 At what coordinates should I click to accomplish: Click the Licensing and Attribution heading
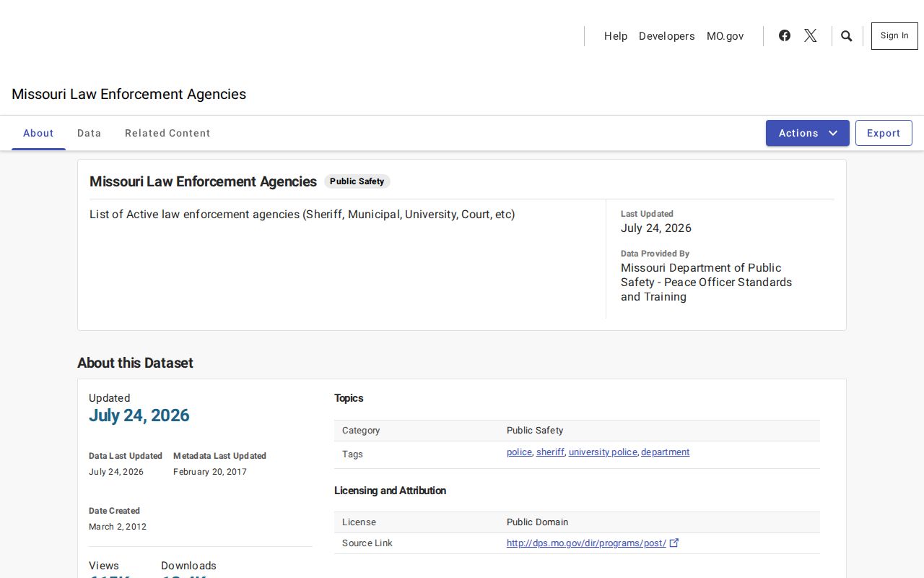point(390,491)
